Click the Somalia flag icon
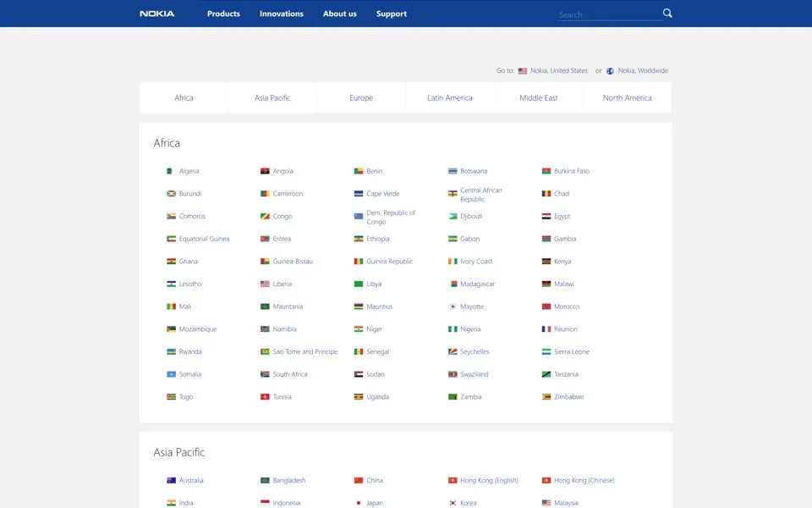812x508 pixels. coord(171,374)
